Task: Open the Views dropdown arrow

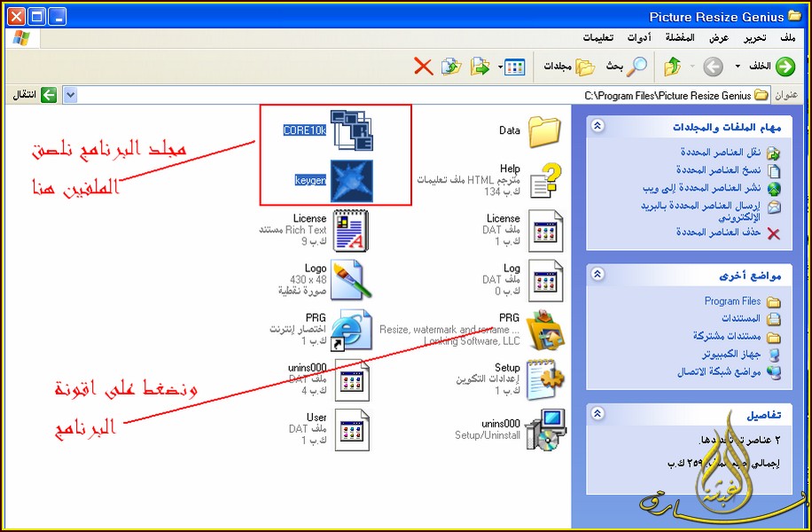Action: pos(500,66)
